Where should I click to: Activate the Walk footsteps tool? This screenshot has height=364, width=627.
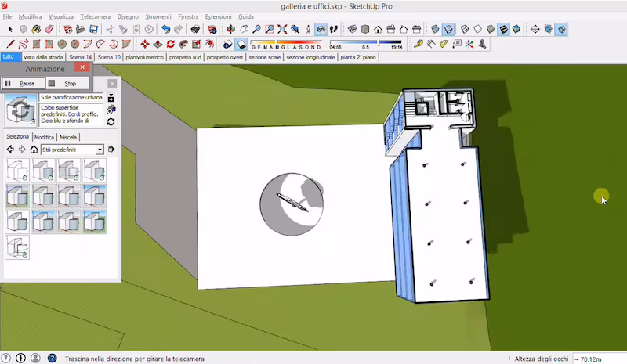tap(335, 30)
